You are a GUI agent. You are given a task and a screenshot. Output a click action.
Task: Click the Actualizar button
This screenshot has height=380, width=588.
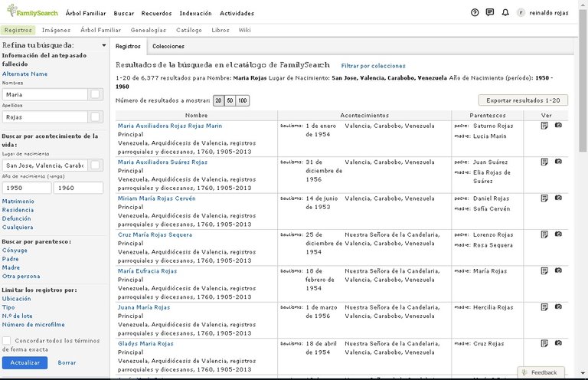tap(24, 362)
